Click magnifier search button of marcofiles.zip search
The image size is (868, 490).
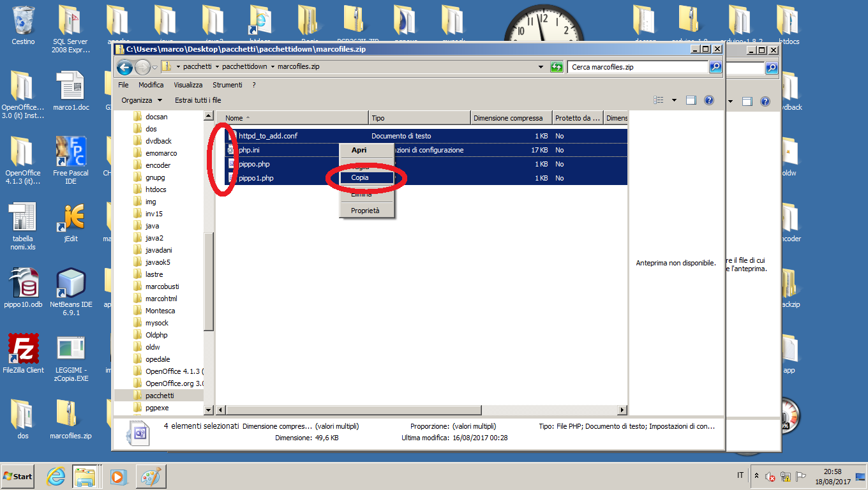pos(715,67)
